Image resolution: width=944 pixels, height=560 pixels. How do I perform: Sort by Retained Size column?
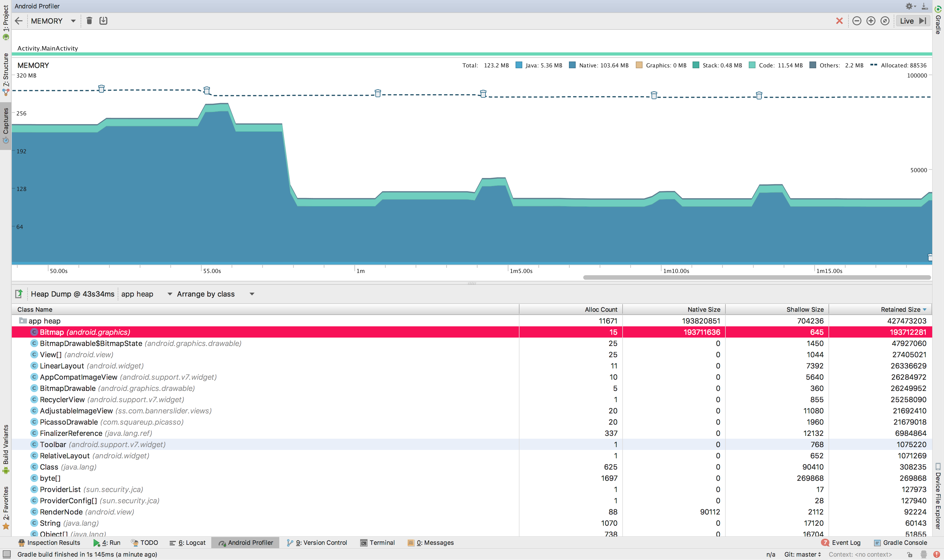880,309
